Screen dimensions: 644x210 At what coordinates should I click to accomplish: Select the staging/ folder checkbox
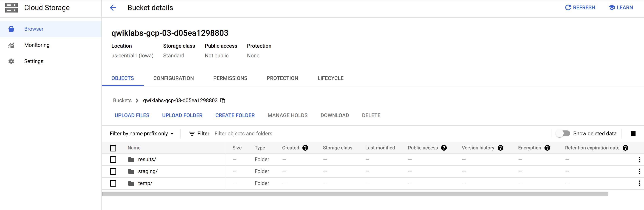pos(113,171)
